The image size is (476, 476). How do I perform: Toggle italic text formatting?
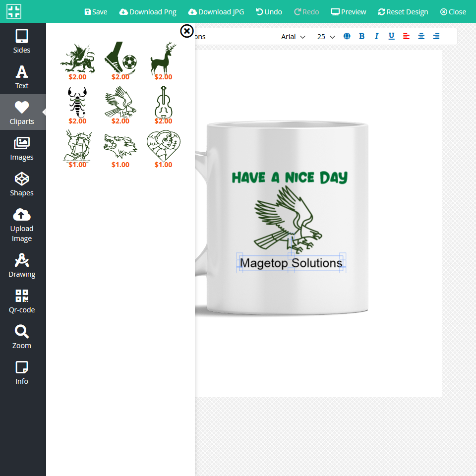(376, 36)
